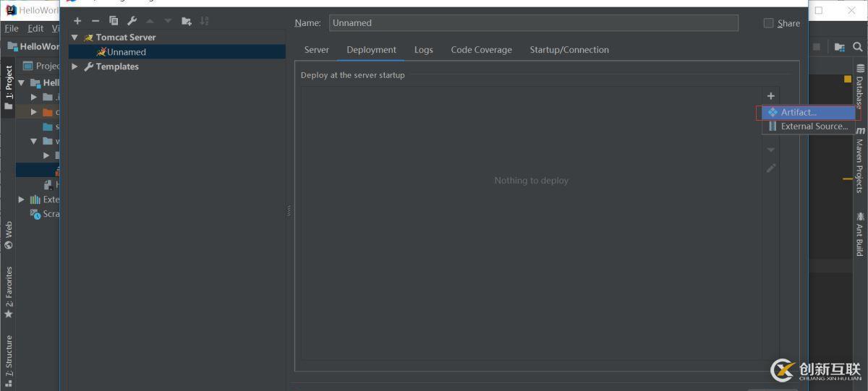Toggle the Share checkbox
868x391 pixels.
point(769,23)
